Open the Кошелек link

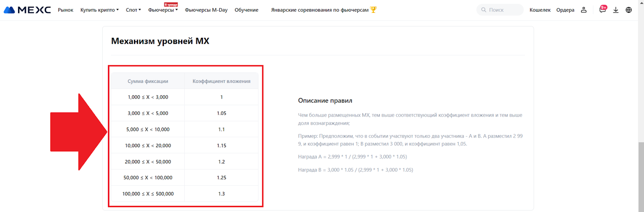pos(540,10)
